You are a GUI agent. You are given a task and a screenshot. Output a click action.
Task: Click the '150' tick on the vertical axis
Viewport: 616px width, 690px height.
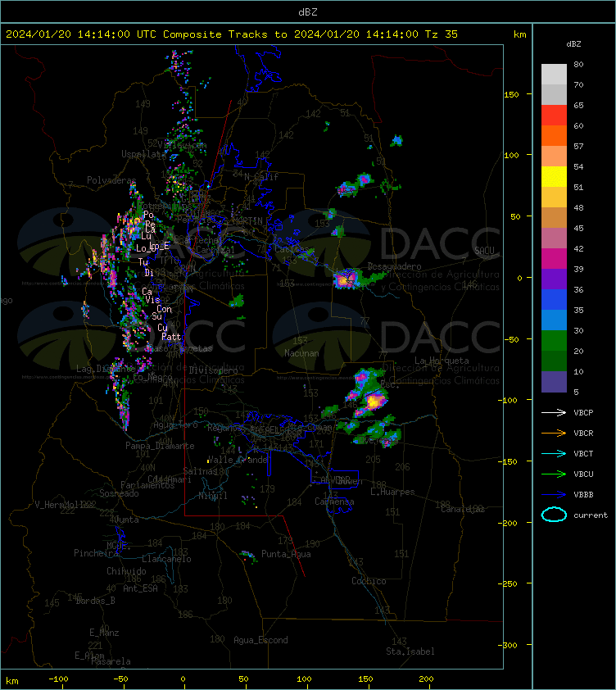[511, 94]
